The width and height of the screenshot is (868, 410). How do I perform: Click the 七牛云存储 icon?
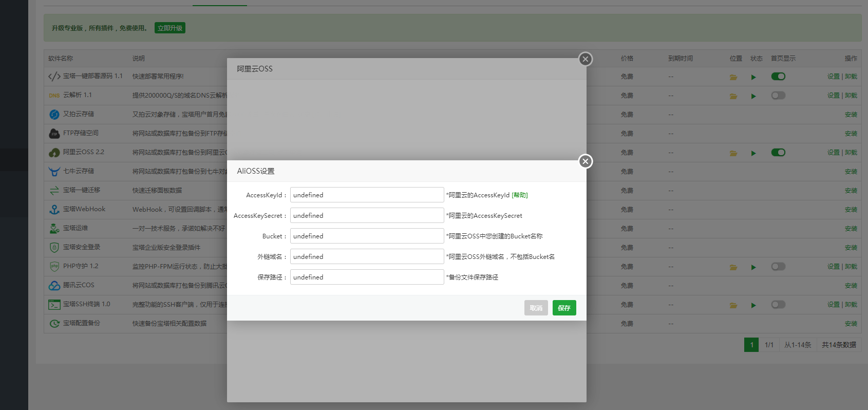(54, 172)
